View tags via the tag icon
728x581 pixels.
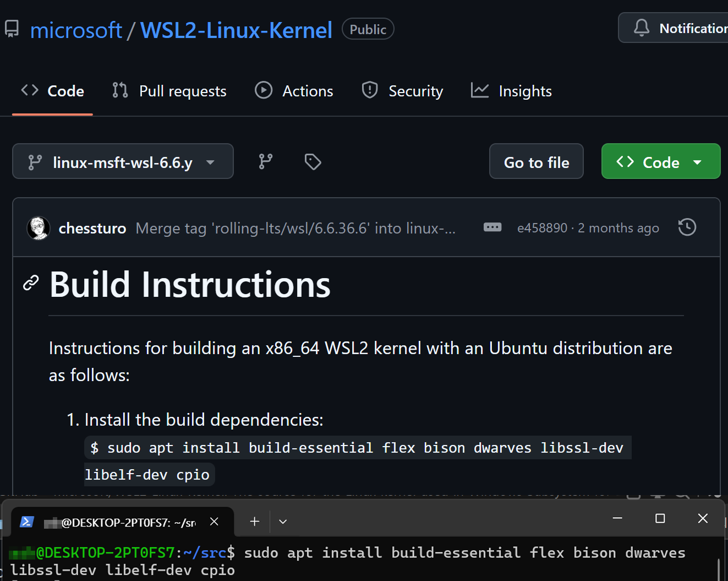pos(313,161)
